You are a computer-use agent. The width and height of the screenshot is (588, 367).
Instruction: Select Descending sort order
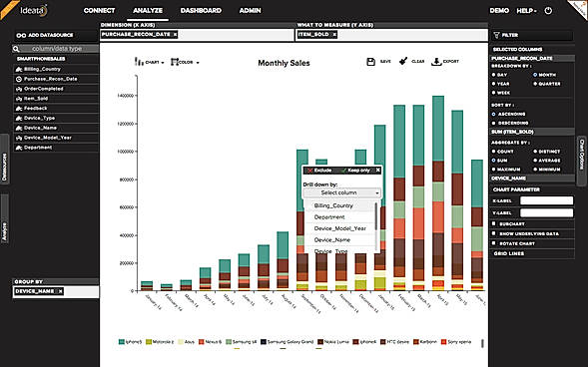point(493,123)
